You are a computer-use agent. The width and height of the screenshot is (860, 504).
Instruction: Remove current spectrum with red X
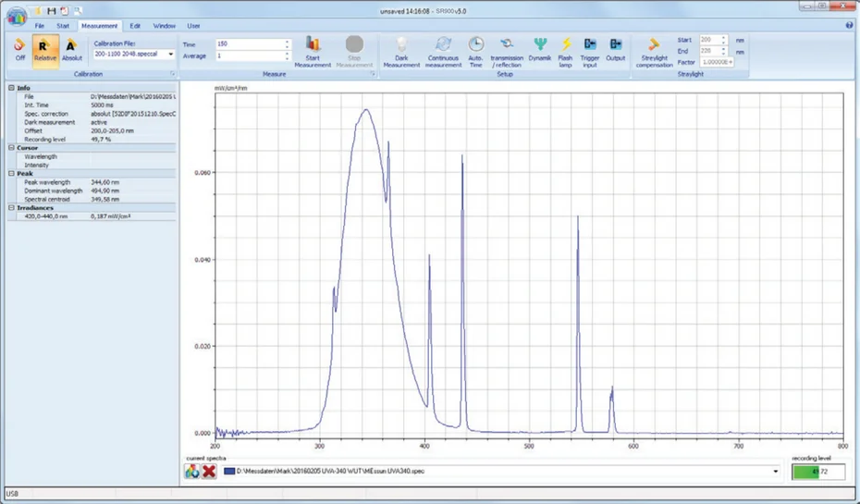209,471
